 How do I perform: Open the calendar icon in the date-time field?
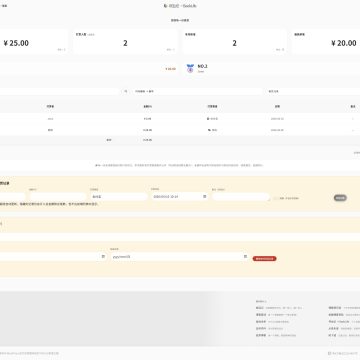click(x=204, y=197)
